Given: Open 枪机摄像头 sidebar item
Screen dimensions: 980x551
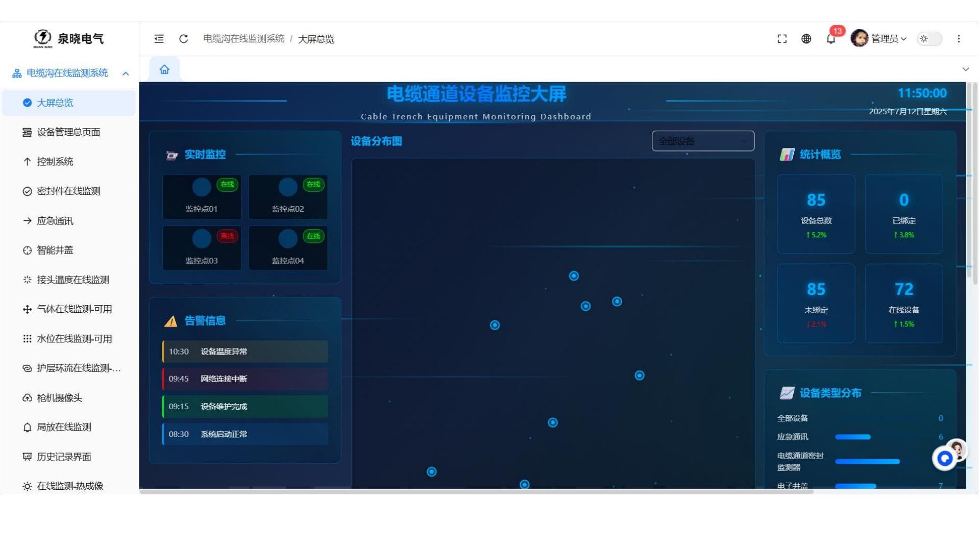Looking at the screenshot, I should [69, 398].
